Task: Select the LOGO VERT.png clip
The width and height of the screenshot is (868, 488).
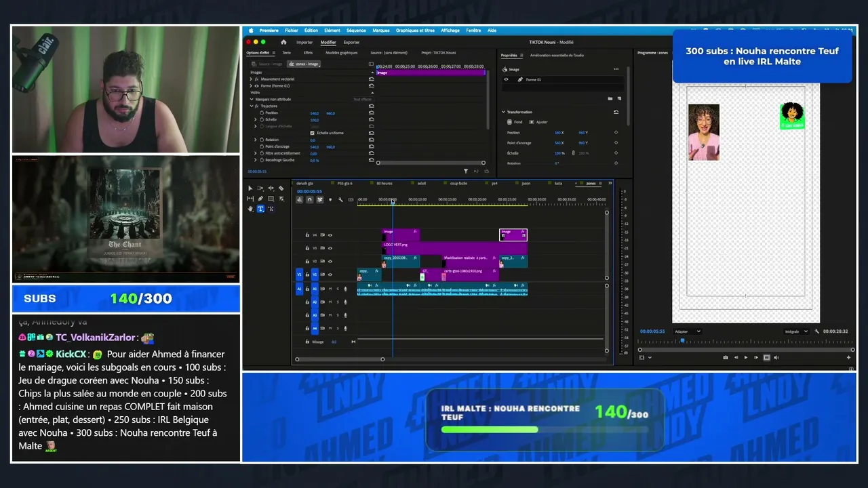Action: [x=454, y=248]
